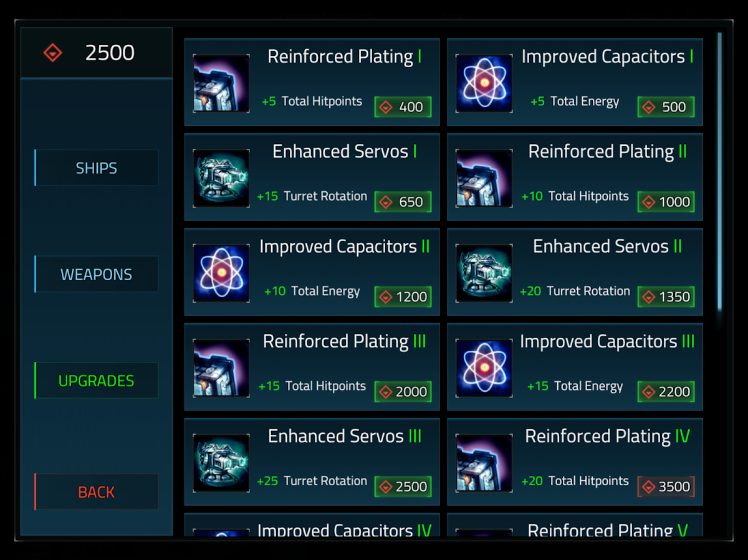Viewport: 748px width, 560px height.
Task: Click the Improved Capacitors III atom icon
Action: [x=484, y=368]
